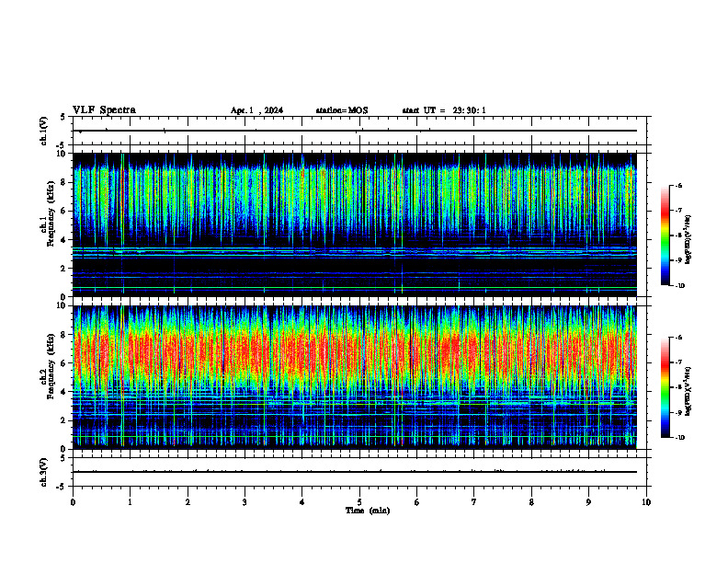
Task: Click the 'start UT = 23:30: 1' header text
Action: [444, 110]
